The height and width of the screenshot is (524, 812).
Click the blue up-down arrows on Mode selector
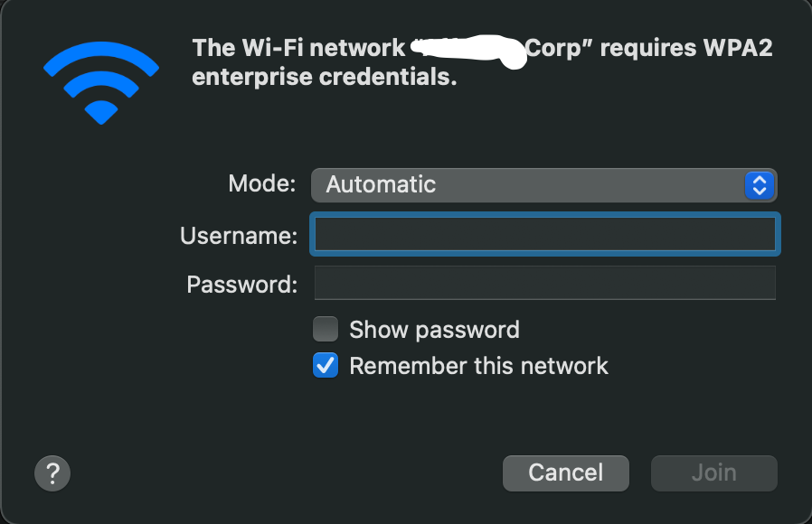point(760,185)
